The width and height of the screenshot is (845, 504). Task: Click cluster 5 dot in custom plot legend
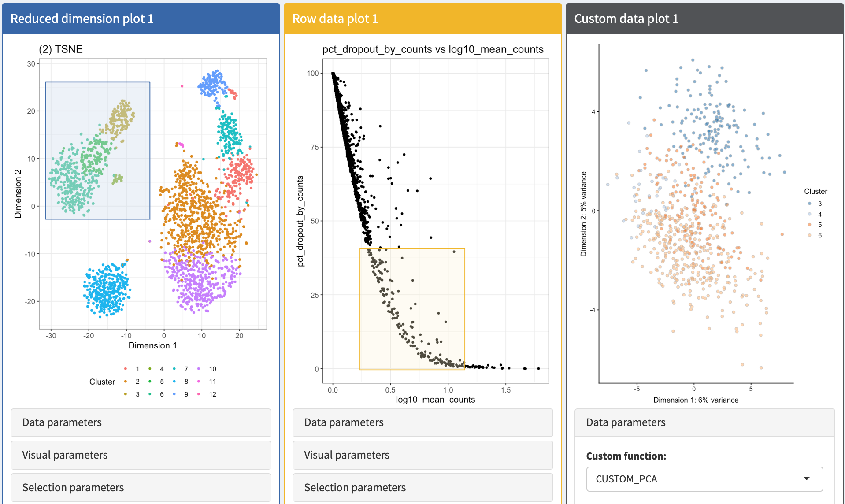[x=809, y=225]
